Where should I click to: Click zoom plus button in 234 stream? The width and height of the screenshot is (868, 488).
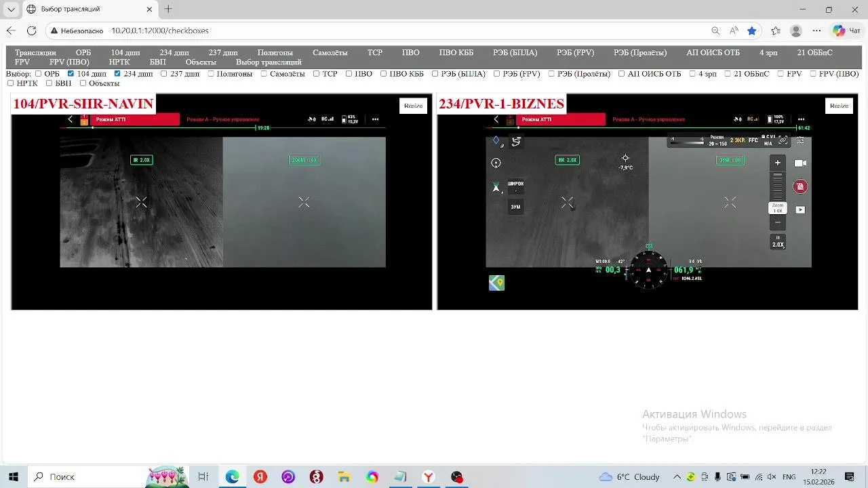pos(778,163)
